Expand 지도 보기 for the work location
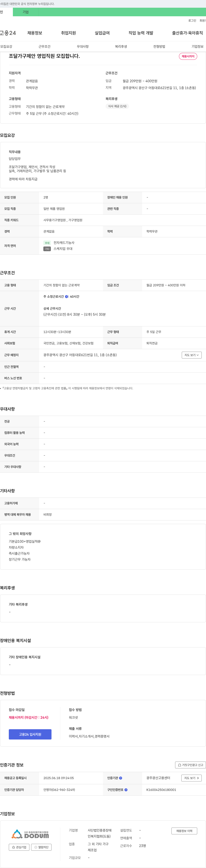Screen dimensions: 206x868 191,355
